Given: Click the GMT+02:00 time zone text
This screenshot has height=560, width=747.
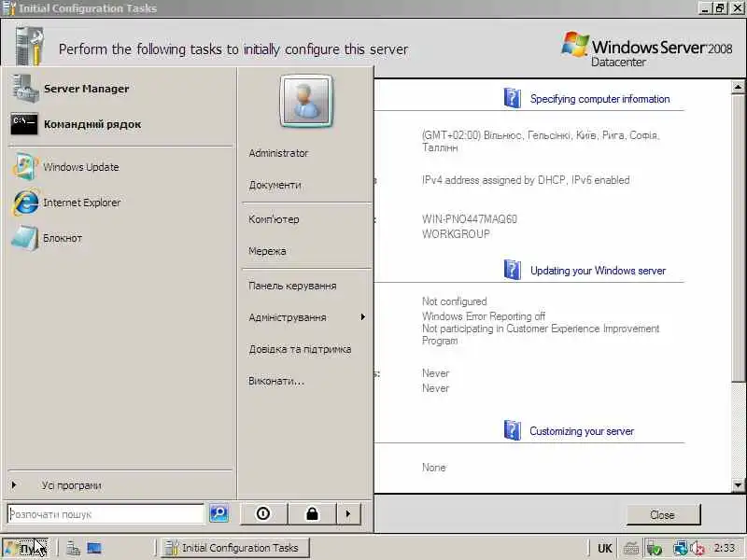Looking at the screenshot, I should coord(541,141).
